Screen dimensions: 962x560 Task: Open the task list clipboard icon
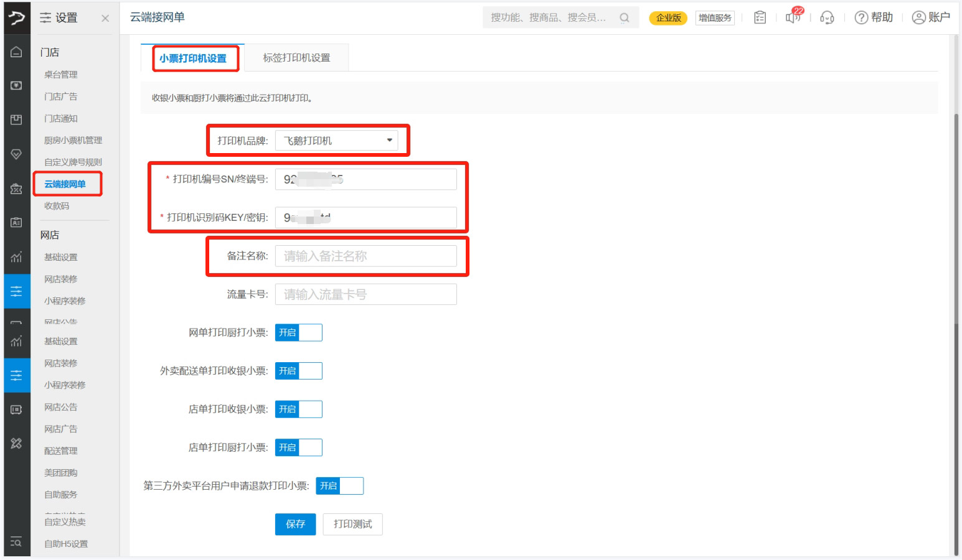click(760, 17)
